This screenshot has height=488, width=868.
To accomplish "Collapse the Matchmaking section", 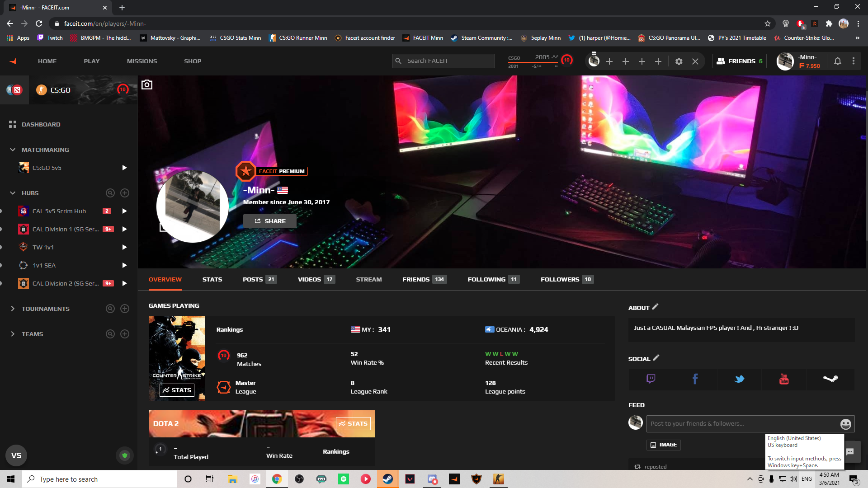I will click(x=13, y=150).
